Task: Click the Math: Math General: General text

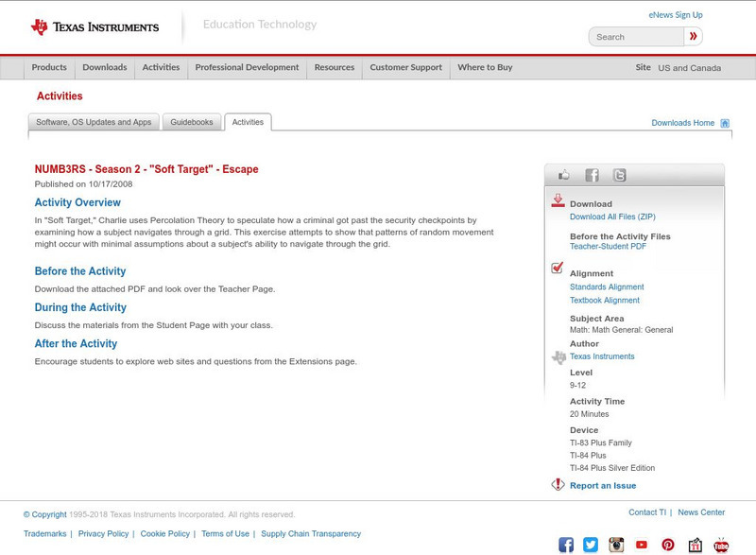Action: (621, 330)
